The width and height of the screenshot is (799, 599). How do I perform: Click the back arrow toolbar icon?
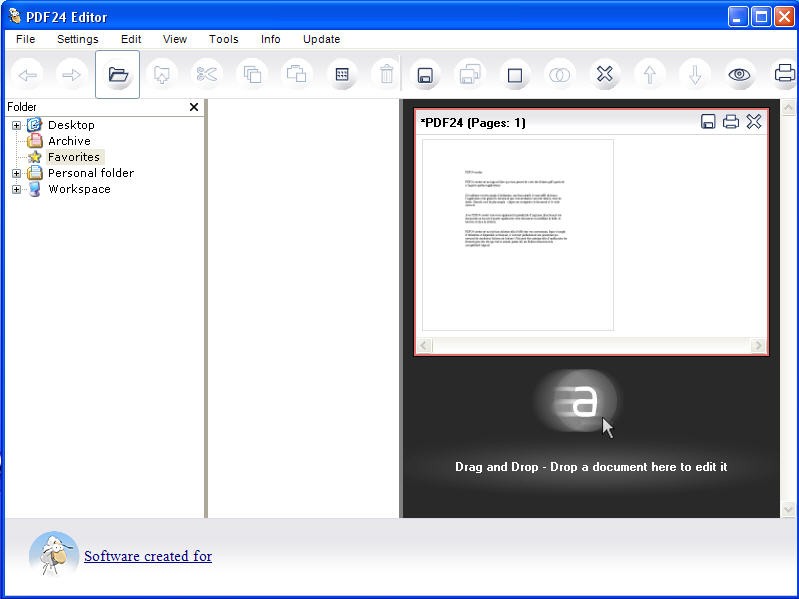[x=28, y=75]
